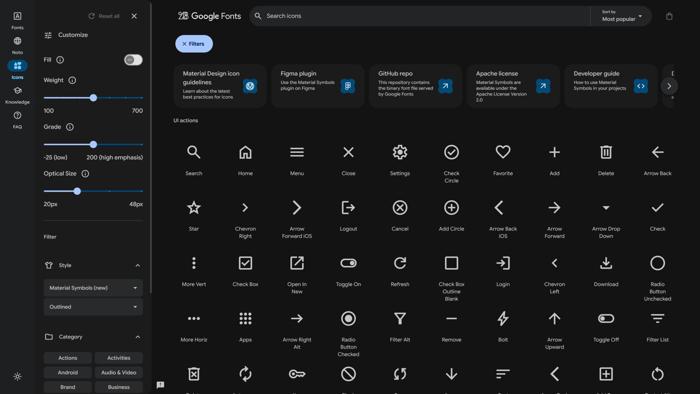700x394 pixels.
Task: Click the Grade slider handle
Action: [x=93, y=144]
